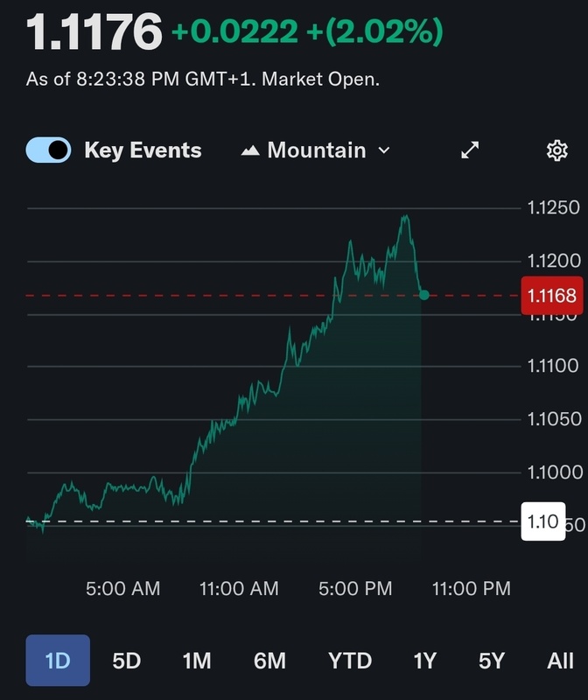
Task: Open chart settings gear
Action: click(x=556, y=150)
